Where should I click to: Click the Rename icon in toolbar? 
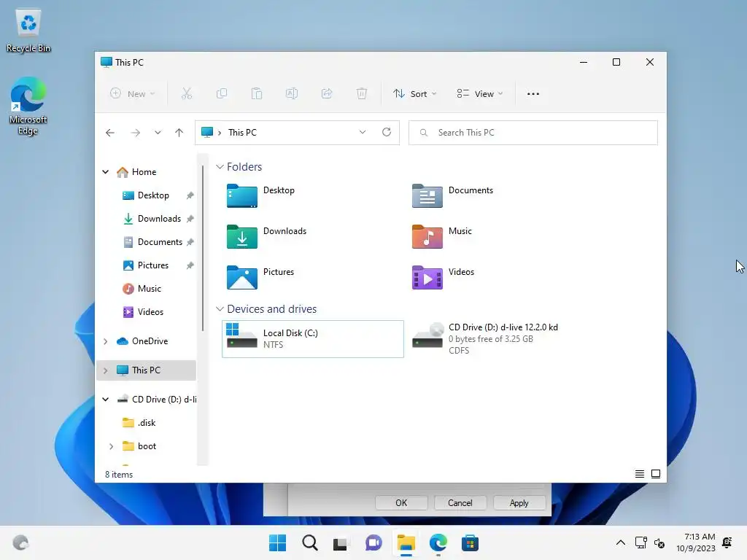[x=292, y=93]
